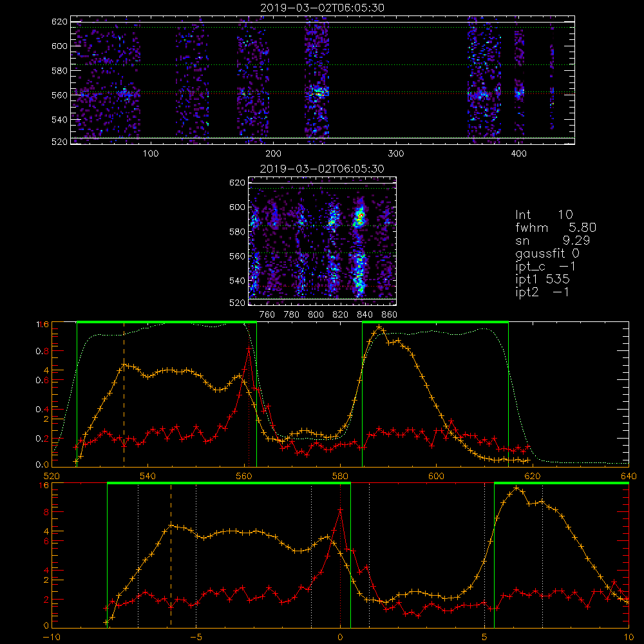Image resolution: width=644 pixels, height=644 pixels.
Task: Click x-axis label 580 of the third plot
Action: point(341,477)
